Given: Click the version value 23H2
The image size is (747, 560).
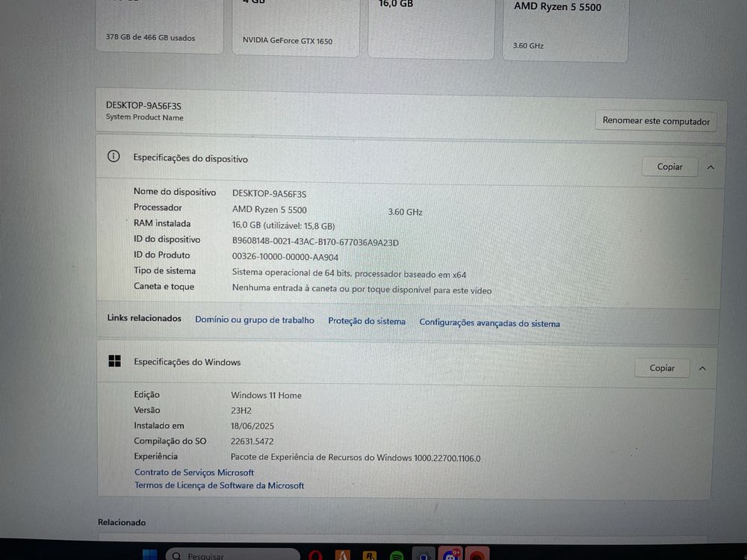Looking at the screenshot, I should coord(241,411).
